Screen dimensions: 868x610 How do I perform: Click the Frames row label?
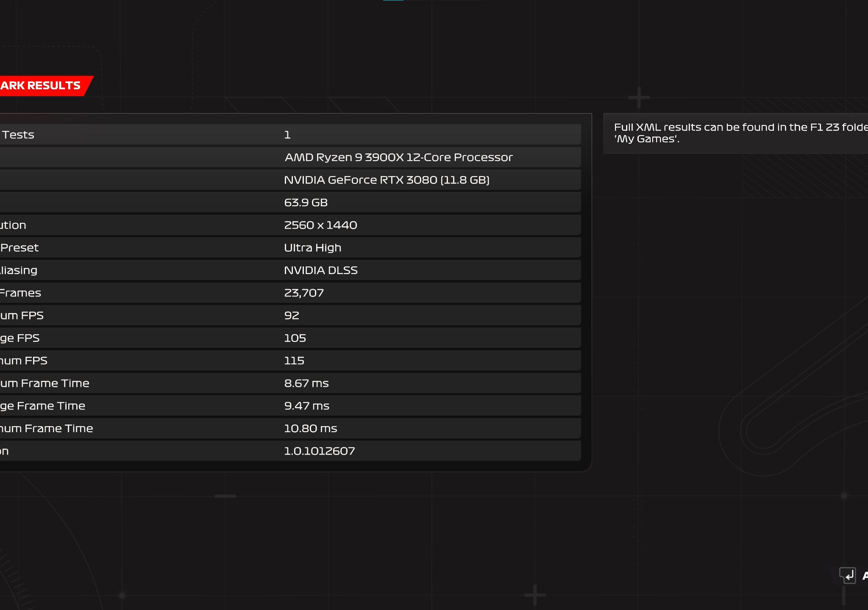[20, 293]
